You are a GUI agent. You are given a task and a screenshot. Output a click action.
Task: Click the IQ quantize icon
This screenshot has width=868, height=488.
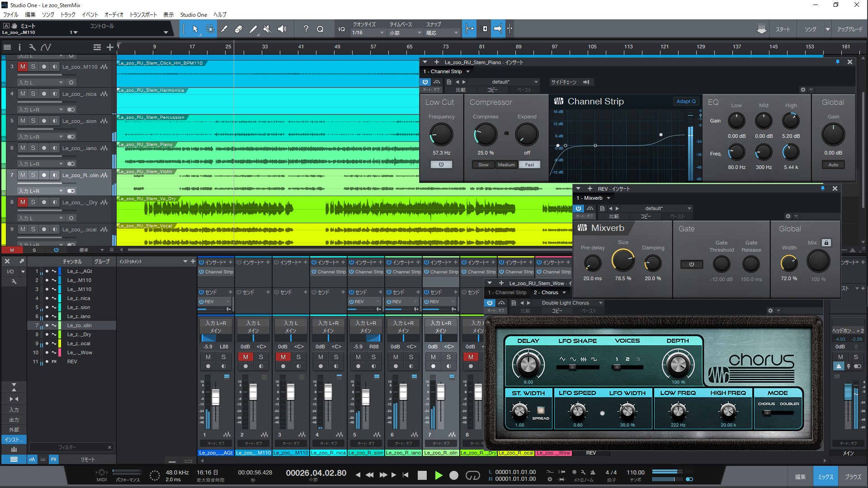click(x=342, y=29)
